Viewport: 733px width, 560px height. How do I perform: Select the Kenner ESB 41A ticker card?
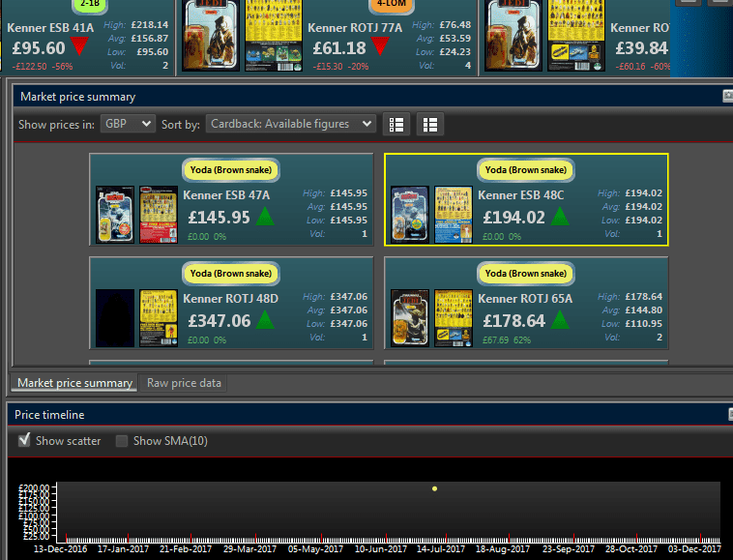tap(88, 38)
